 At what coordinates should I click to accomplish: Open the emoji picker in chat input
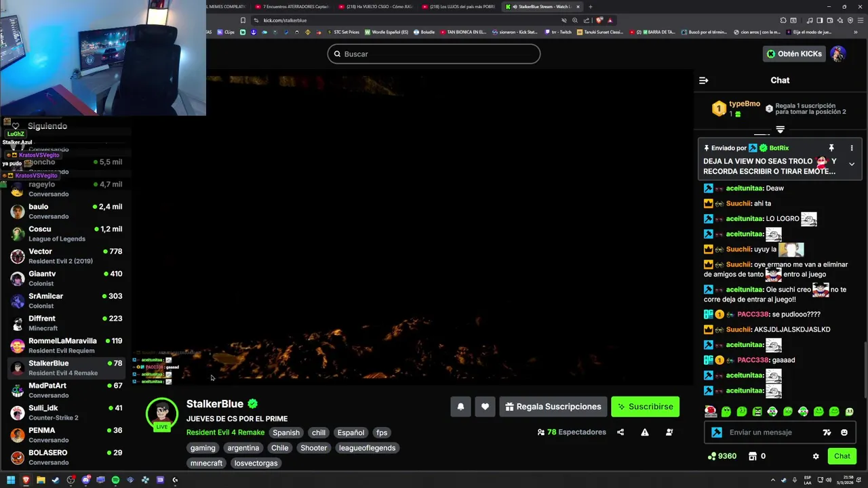pyautogui.click(x=844, y=432)
